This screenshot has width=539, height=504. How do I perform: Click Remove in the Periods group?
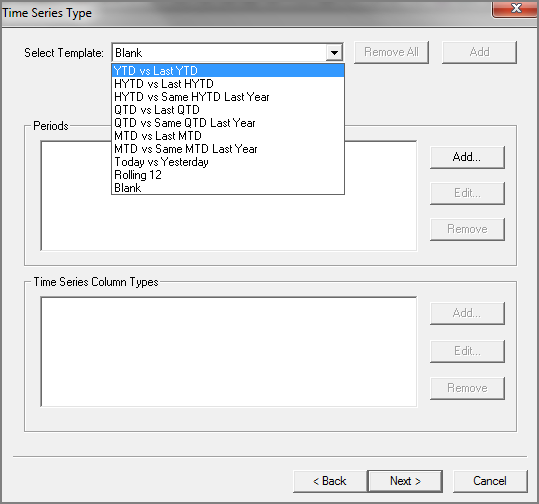[x=467, y=229]
